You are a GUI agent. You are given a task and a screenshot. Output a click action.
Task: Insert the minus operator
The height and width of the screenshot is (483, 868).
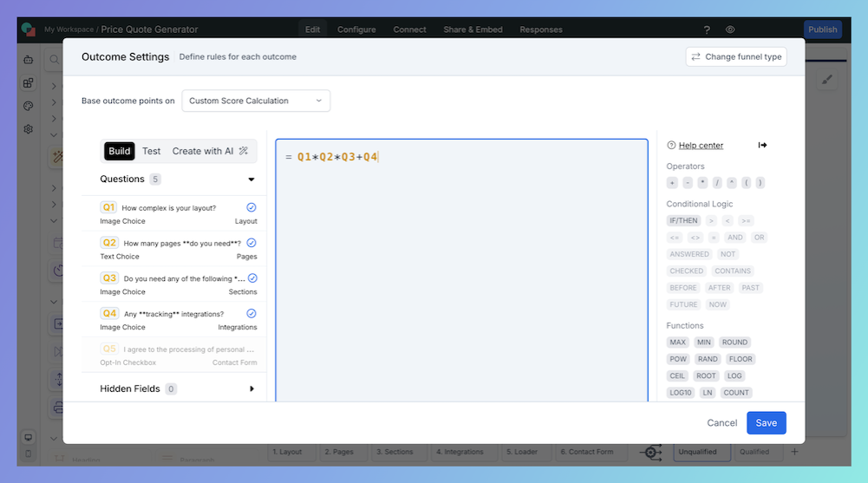(688, 183)
